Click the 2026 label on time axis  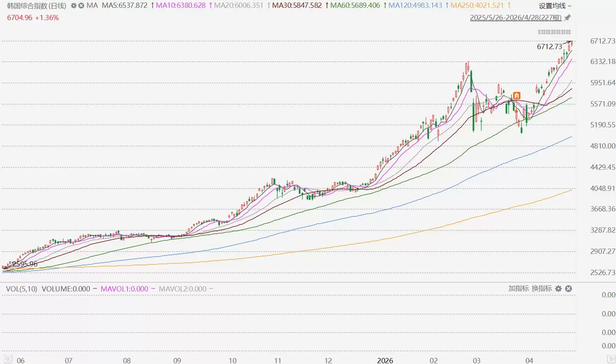pyautogui.click(x=385, y=360)
